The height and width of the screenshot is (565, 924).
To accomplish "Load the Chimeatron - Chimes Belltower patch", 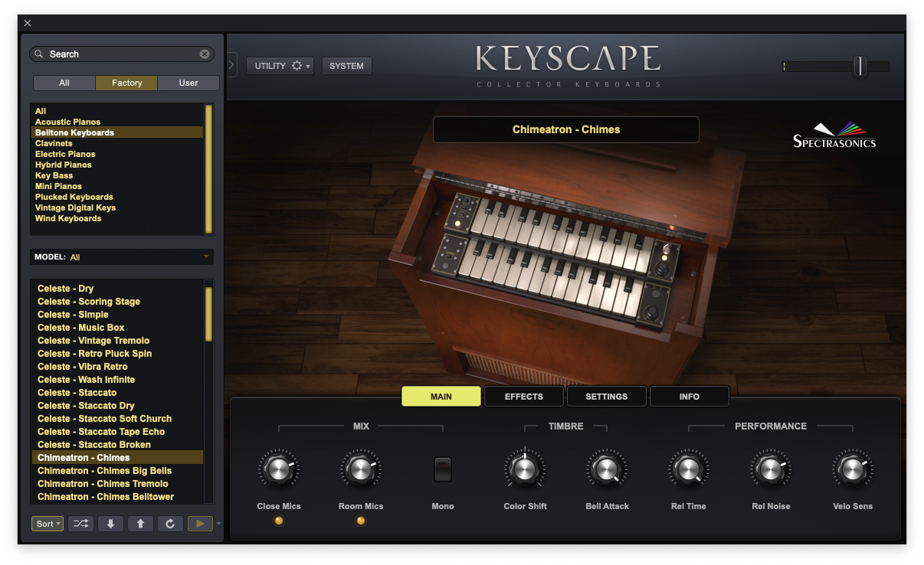I will click(117, 497).
